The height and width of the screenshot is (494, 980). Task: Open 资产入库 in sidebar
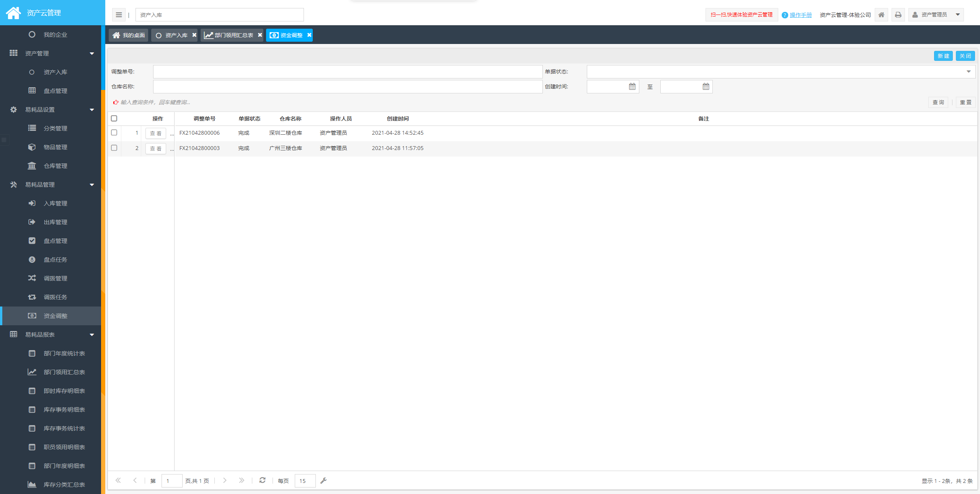point(51,72)
